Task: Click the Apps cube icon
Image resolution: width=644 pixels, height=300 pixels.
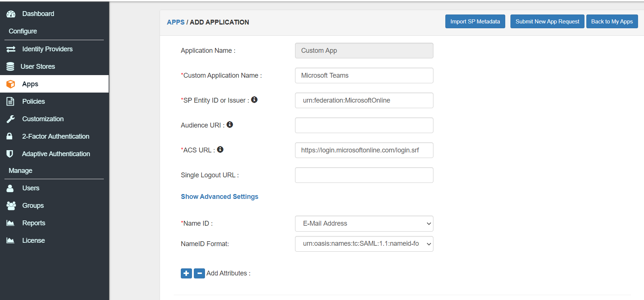Action: coord(11,84)
